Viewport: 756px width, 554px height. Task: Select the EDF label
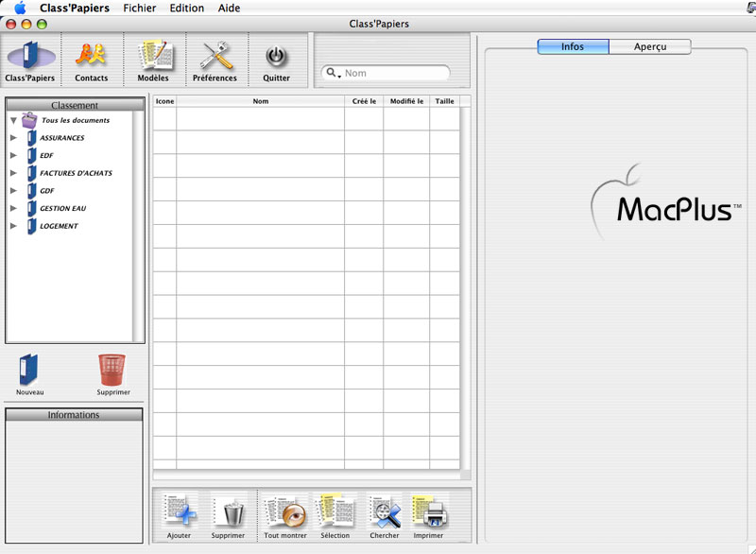(46, 155)
